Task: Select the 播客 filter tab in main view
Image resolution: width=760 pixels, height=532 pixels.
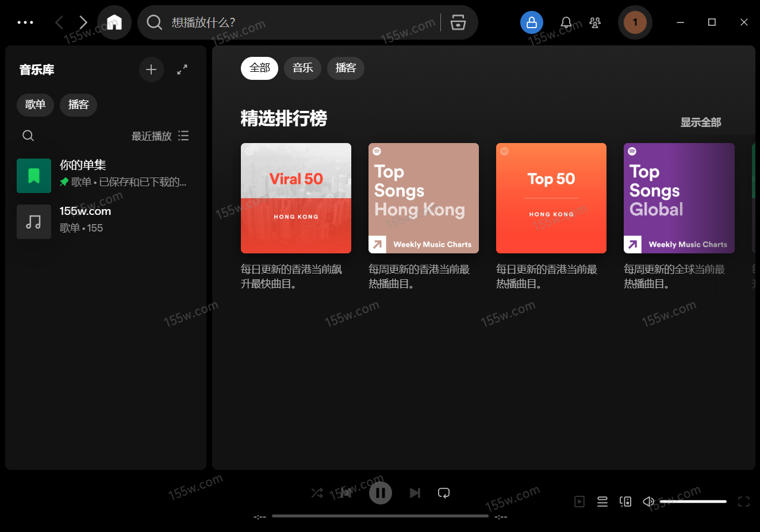Action: pos(346,68)
